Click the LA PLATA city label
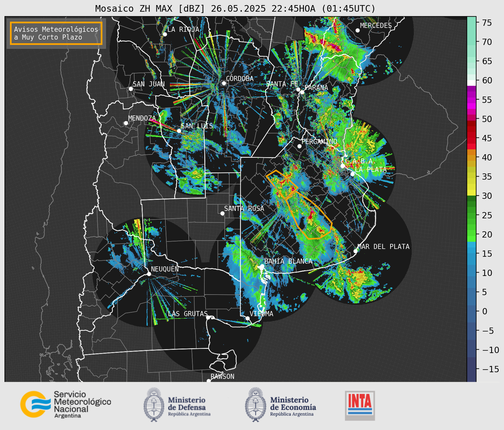The height and width of the screenshot is (430, 504). [371, 169]
